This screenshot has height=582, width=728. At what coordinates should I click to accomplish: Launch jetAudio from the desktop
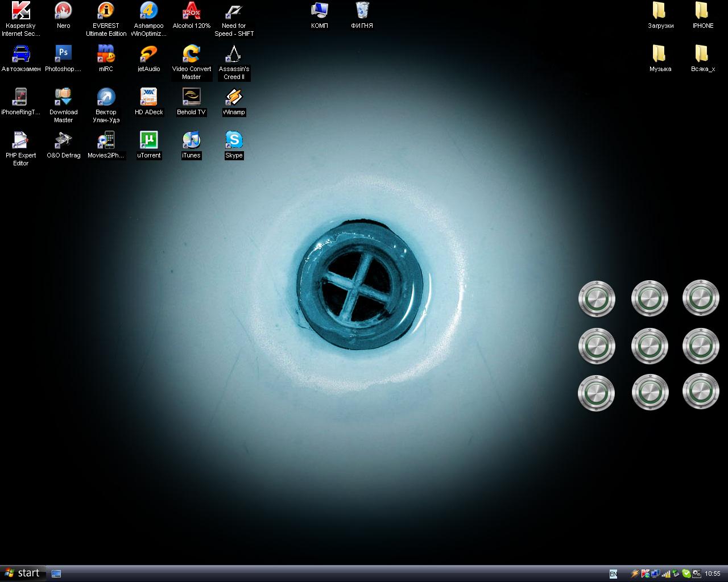click(x=148, y=54)
